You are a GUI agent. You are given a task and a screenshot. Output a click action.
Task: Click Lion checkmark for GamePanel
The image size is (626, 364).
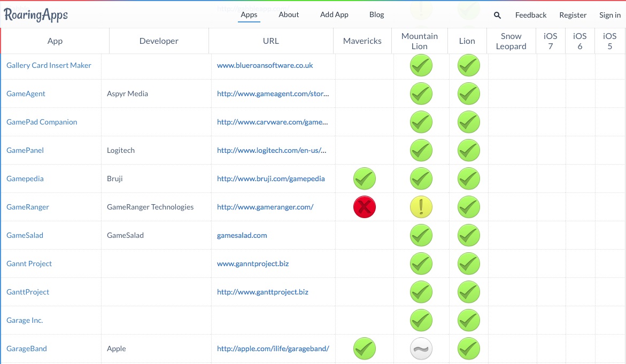tap(469, 151)
